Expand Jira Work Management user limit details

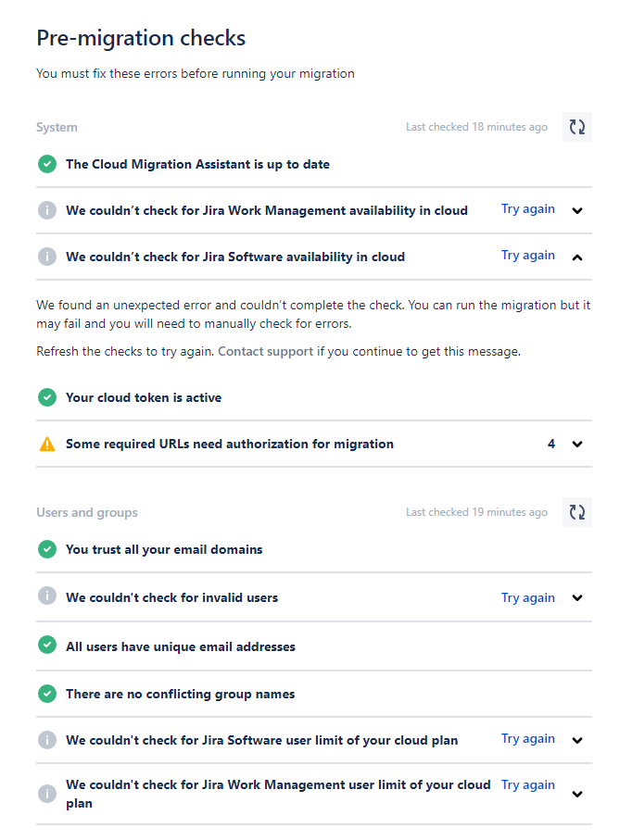coord(577,794)
